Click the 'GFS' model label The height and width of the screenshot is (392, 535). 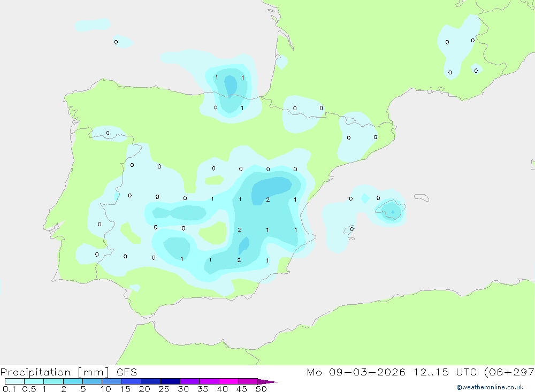pos(127,372)
